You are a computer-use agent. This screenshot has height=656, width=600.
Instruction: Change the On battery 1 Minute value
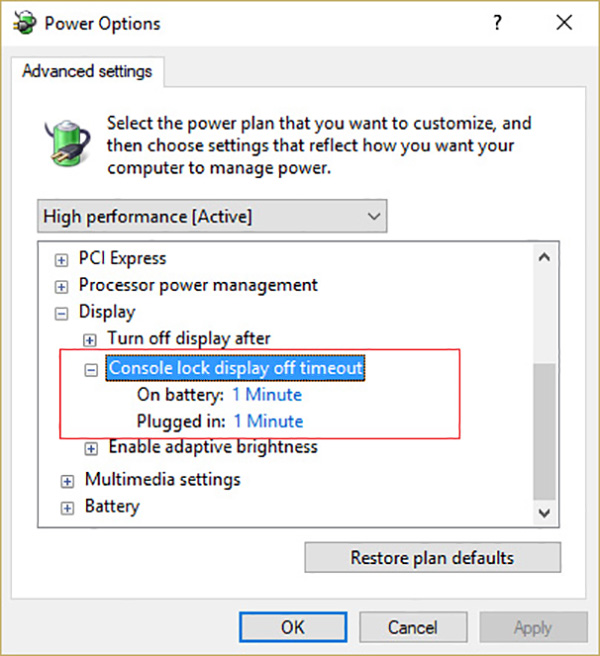(x=267, y=395)
